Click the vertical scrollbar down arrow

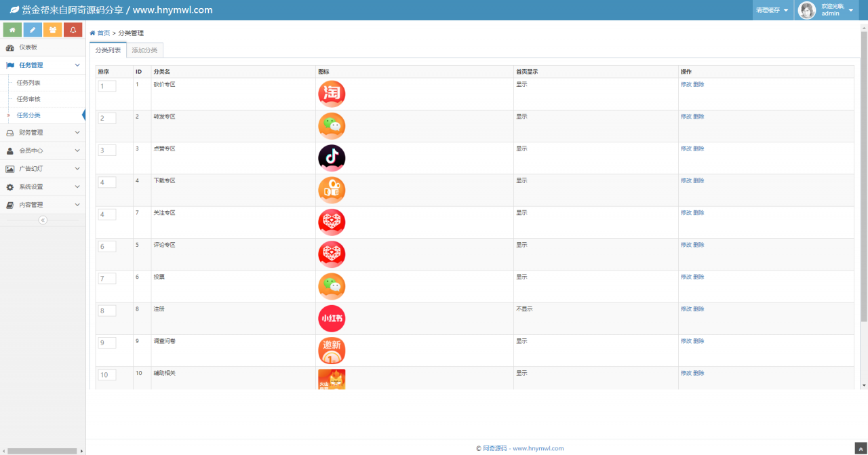(x=863, y=385)
